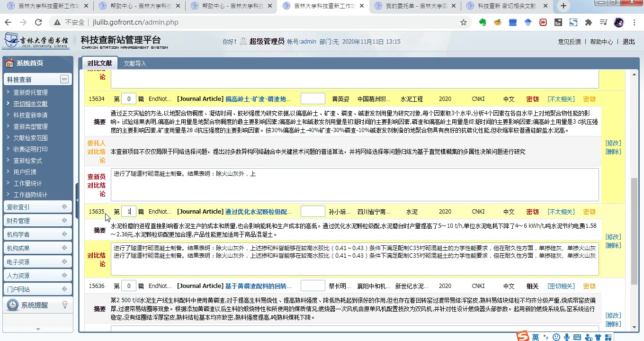Open 科技查新申请 in the sidebar
The height and width of the screenshot is (341, 644).
click(30, 115)
